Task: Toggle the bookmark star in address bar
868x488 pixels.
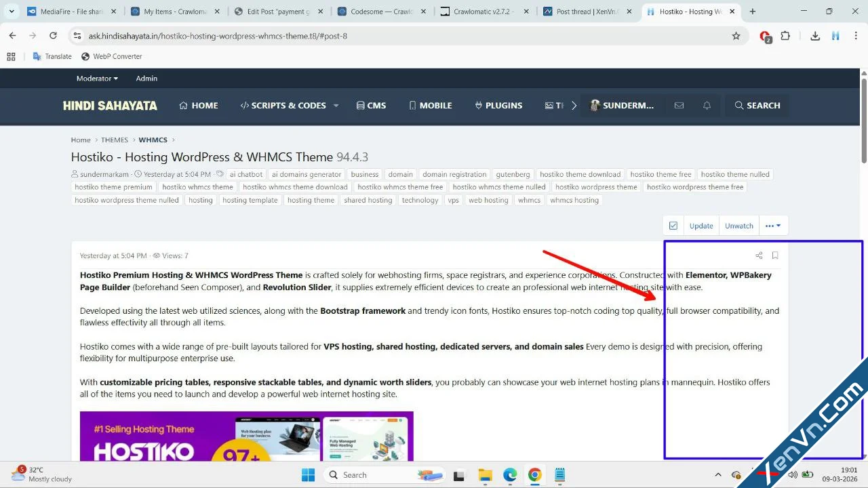Action: coord(736,36)
